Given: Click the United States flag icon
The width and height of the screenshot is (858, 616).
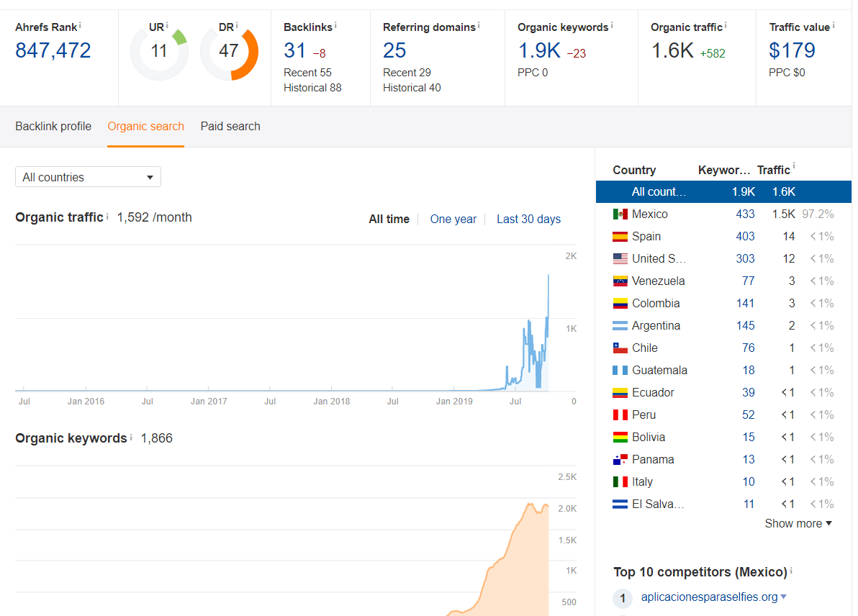Looking at the screenshot, I should [620, 259].
